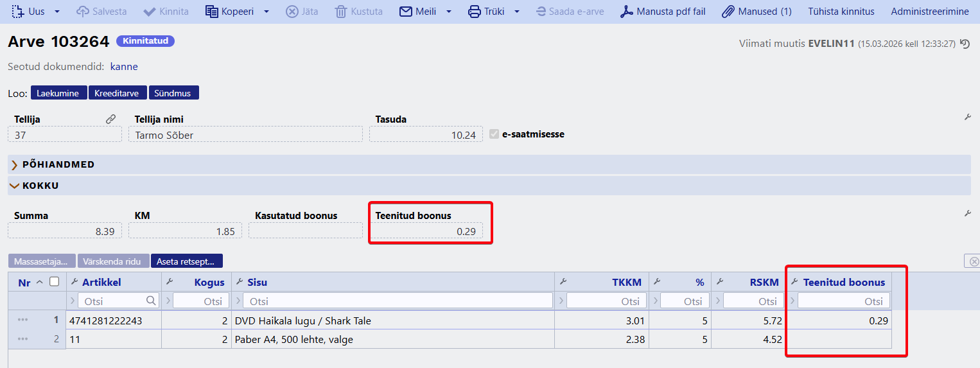Open the Administreerimine menu
The width and height of the screenshot is (980, 368).
point(929,12)
